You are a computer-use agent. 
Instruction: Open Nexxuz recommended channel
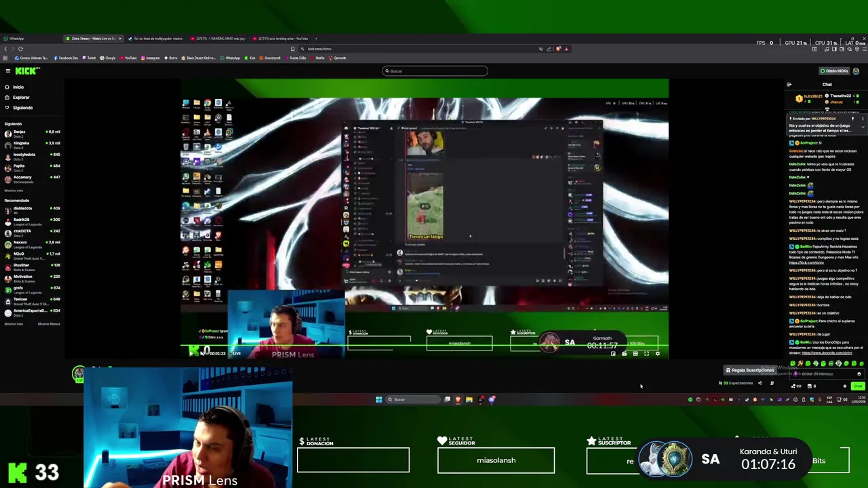pyautogui.click(x=32, y=243)
